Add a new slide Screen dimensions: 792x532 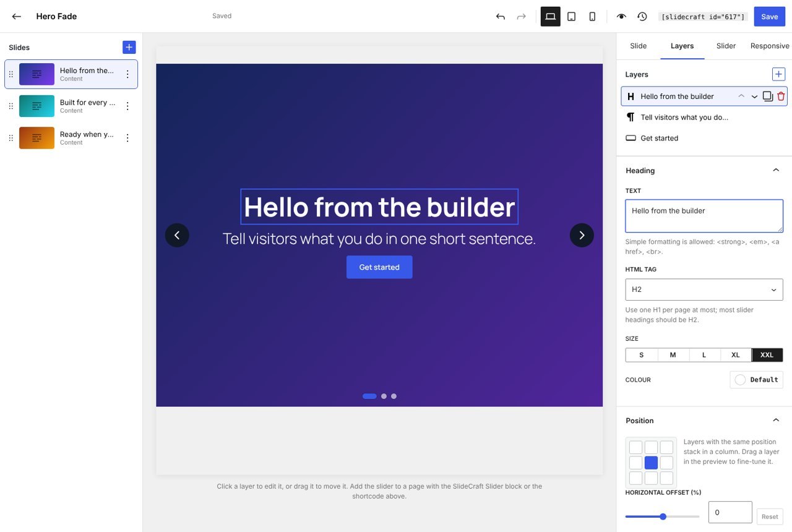(x=129, y=47)
